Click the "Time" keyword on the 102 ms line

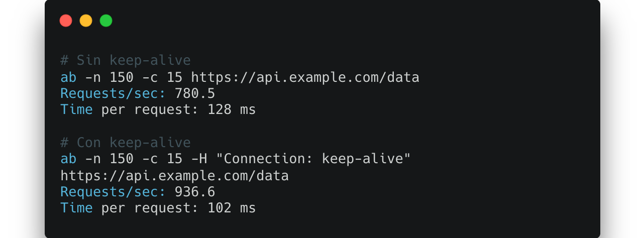click(76, 208)
